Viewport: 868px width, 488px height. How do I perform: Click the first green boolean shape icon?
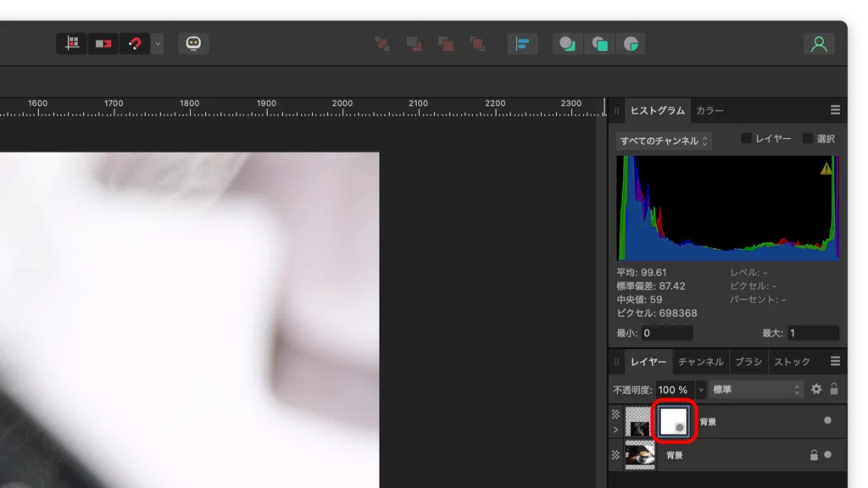[567, 44]
